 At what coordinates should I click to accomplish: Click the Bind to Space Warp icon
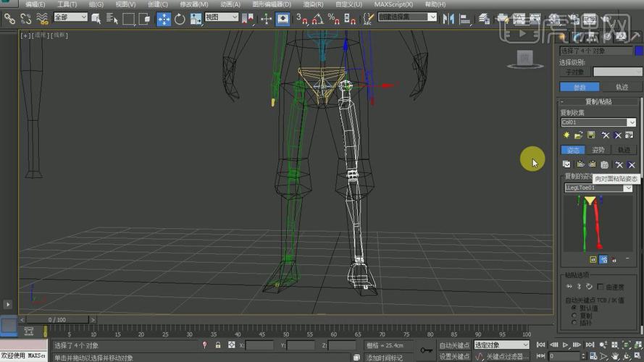[41, 18]
